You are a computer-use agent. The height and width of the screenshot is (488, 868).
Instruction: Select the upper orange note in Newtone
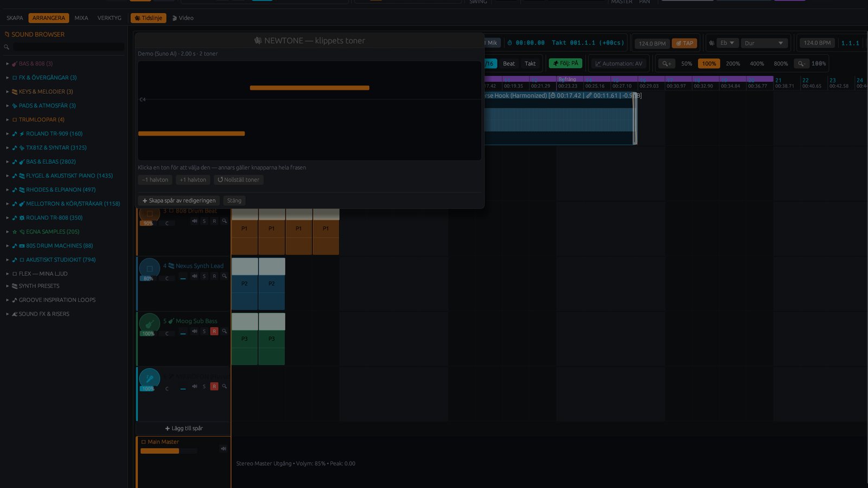tap(310, 88)
